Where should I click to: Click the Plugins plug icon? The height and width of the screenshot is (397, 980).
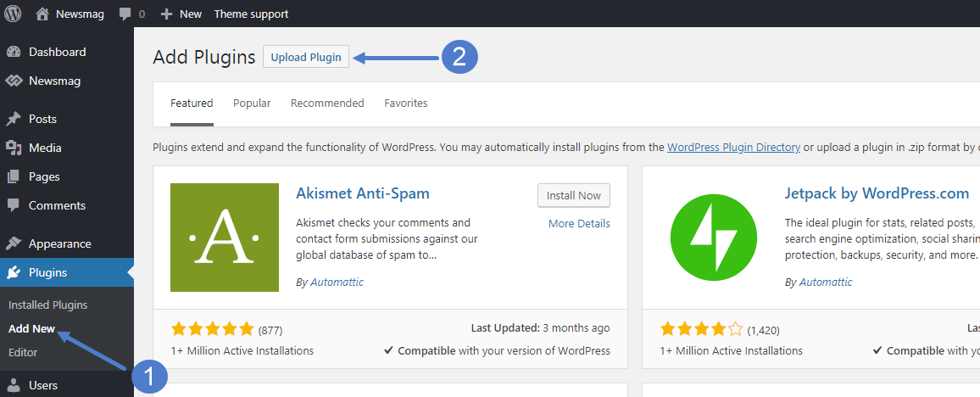pos(14,272)
